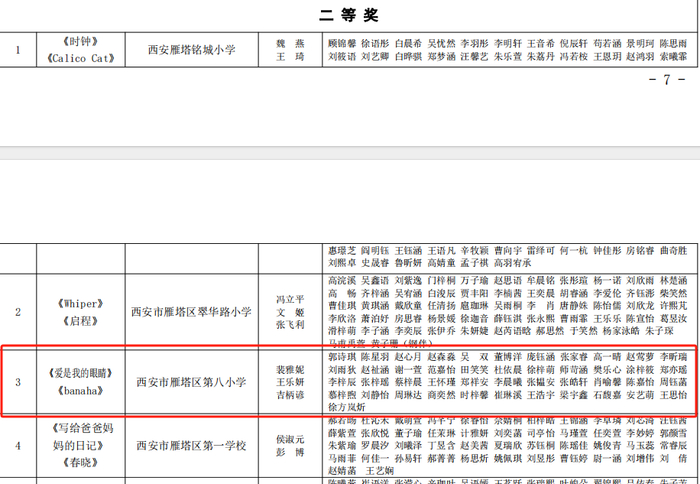Viewport: 700px width, 484px height.
Task: Click student name 柴笑然
Action: tap(674, 293)
